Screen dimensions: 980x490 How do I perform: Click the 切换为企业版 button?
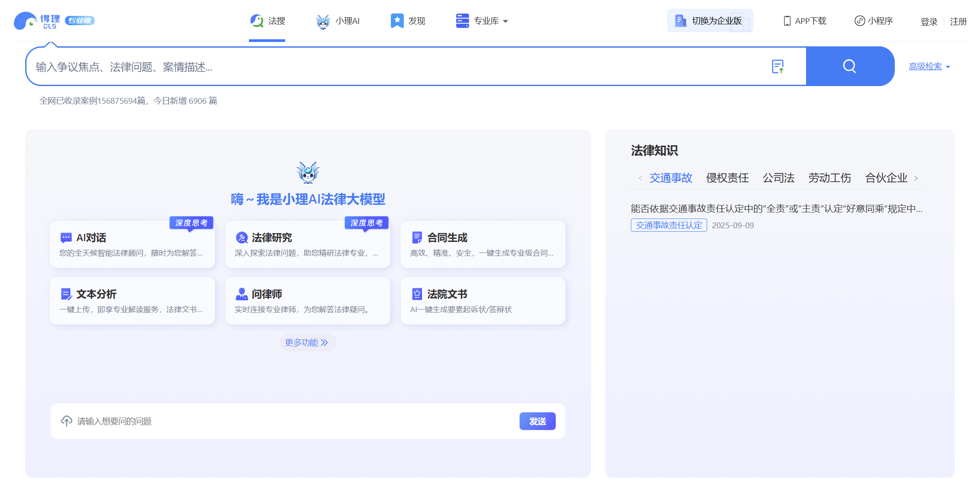pos(710,20)
